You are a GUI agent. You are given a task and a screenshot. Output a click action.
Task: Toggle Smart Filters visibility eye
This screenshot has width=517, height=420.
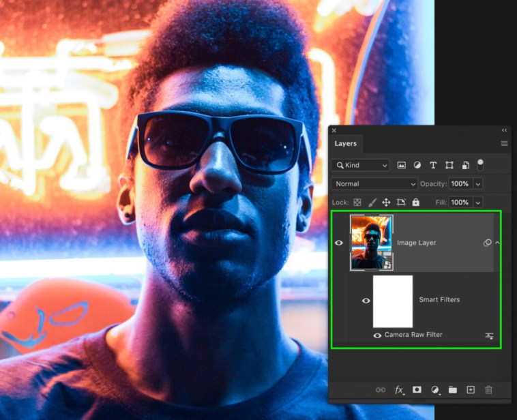[x=366, y=300]
